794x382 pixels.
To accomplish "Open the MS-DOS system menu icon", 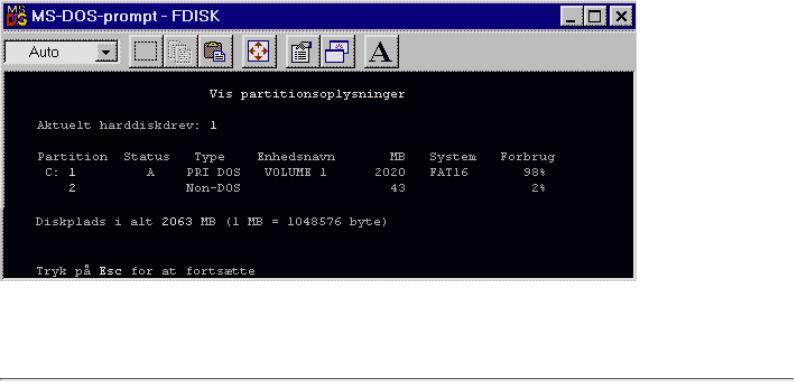I will [x=16, y=16].
